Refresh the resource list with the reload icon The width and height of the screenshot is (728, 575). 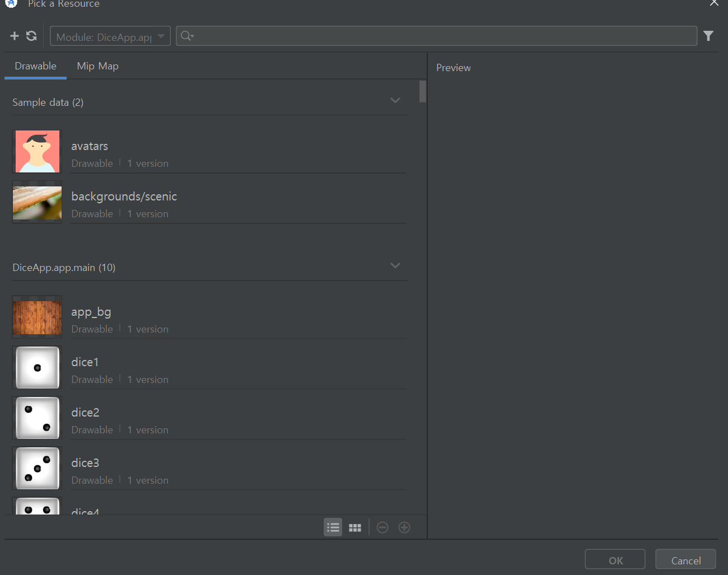[x=31, y=36]
